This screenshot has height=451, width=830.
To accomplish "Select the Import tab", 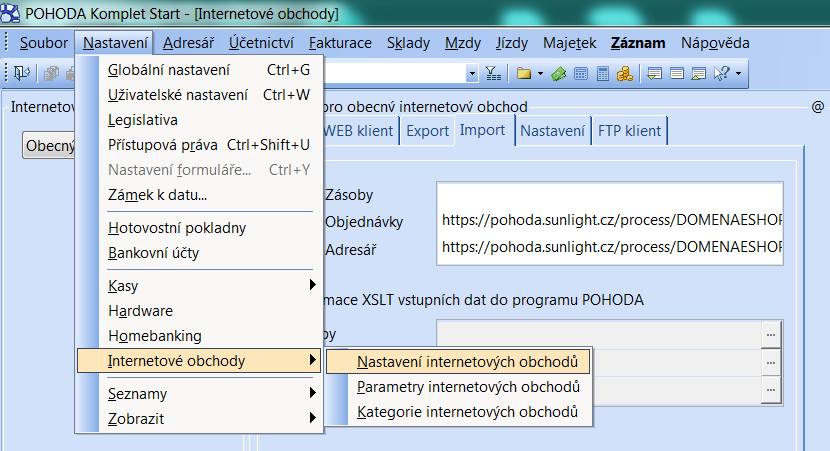I will coord(482,130).
